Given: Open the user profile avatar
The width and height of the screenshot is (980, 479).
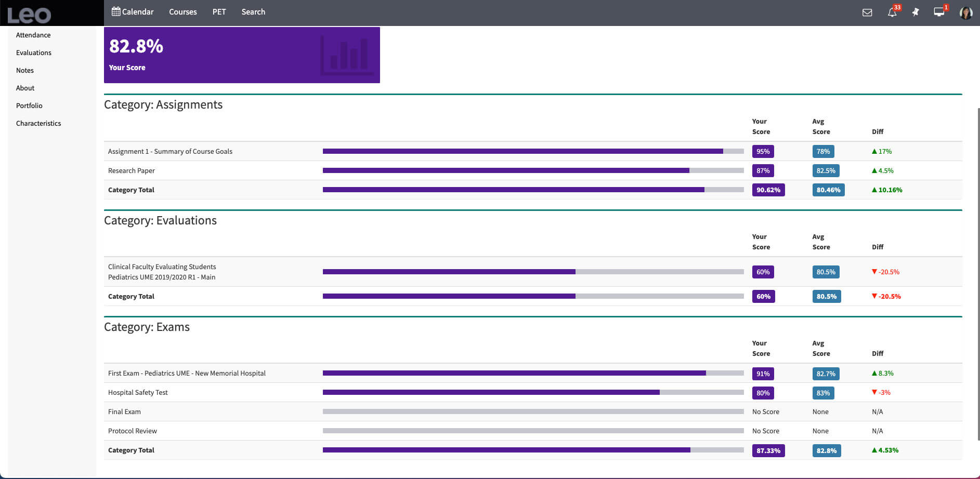Looking at the screenshot, I should coord(966,12).
